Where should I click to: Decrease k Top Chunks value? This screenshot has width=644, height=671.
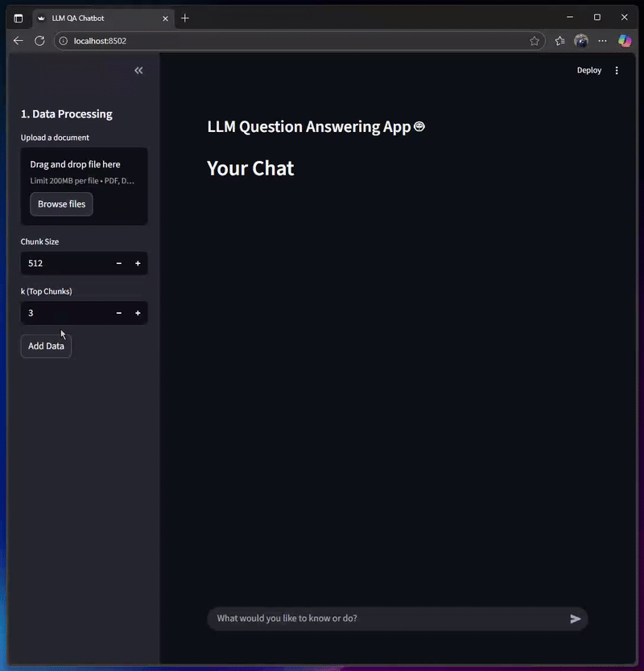point(119,313)
